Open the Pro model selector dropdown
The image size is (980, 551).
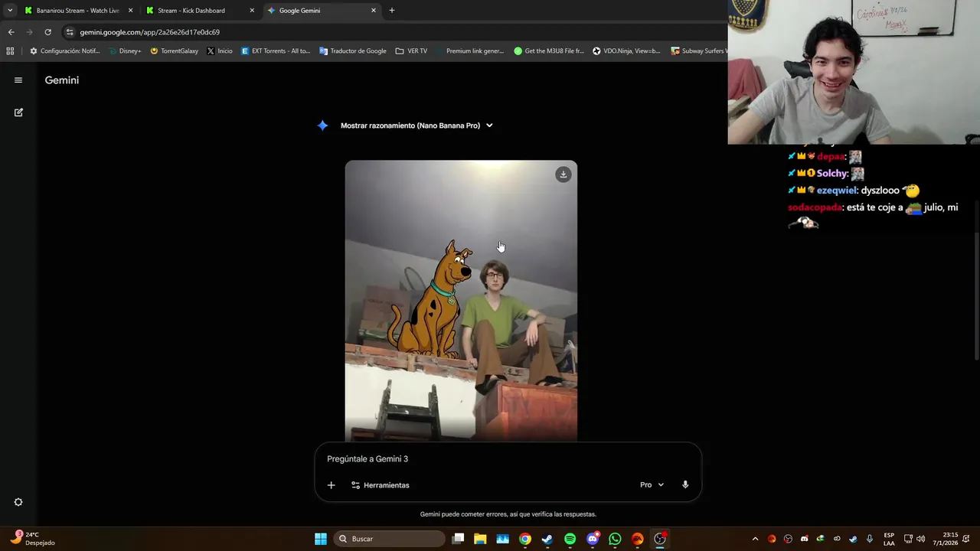(652, 485)
